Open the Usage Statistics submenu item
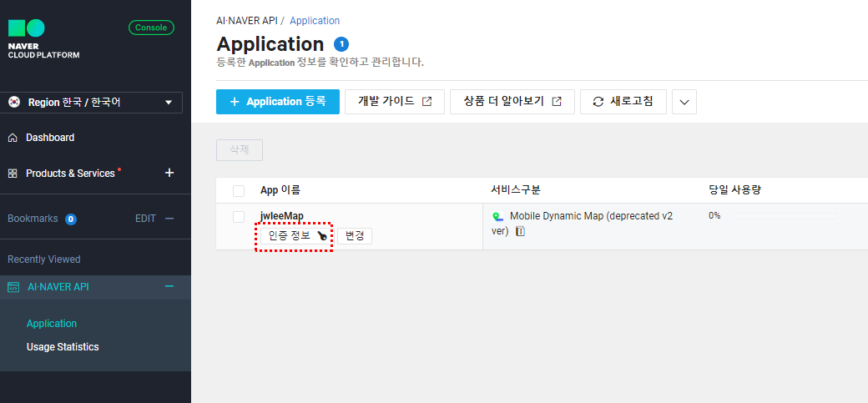868x403 pixels. (x=63, y=347)
